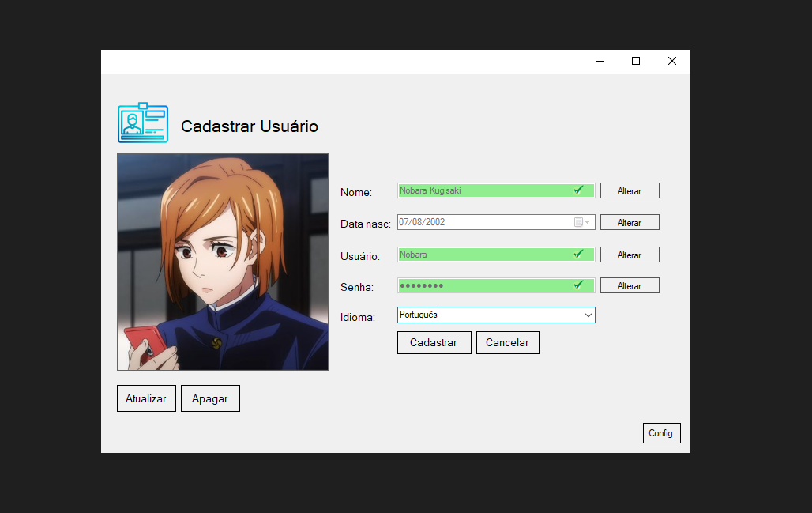Click the Atualizar button
The width and height of the screenshot is (812, 513).
tap(146, 398)
